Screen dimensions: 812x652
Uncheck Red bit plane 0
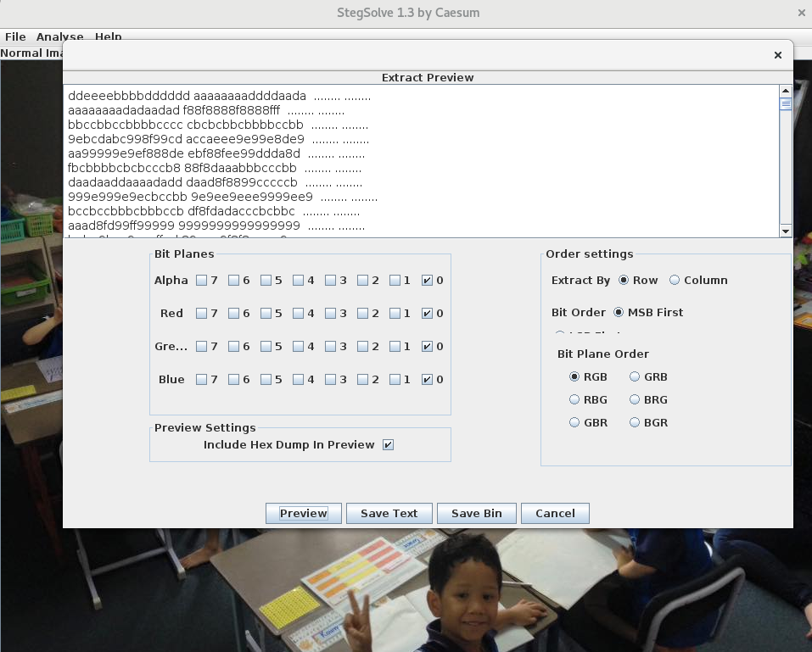(427, 314)
